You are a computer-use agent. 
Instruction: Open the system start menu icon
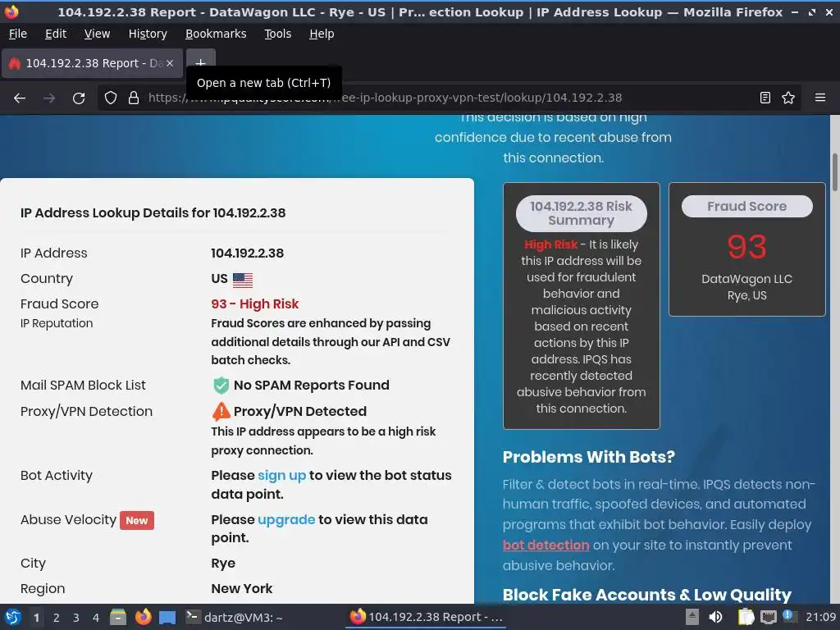[13, 617]
